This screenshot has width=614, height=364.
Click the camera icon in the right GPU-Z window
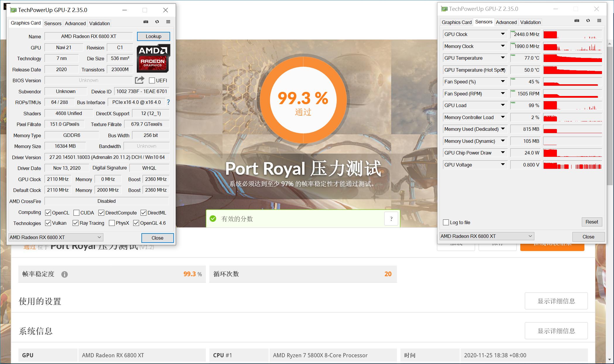point(577,21)
